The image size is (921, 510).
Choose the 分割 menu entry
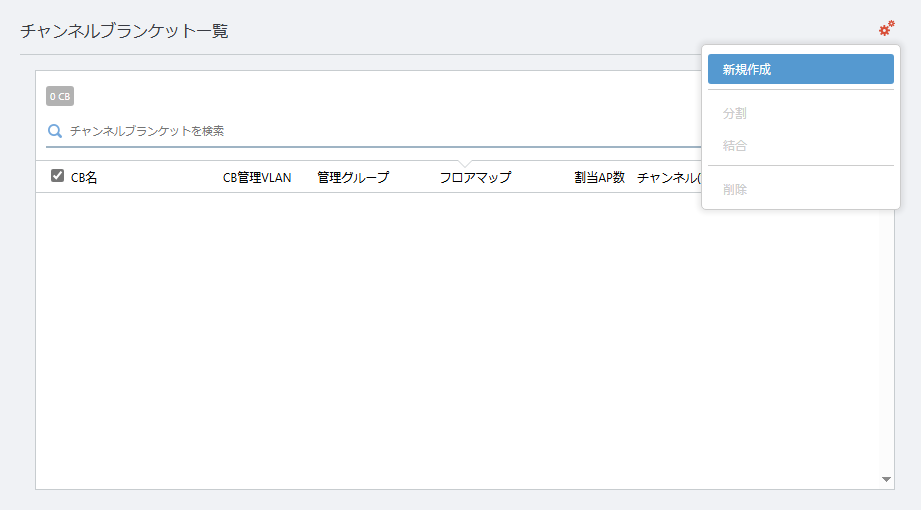[x=801, y=113]
